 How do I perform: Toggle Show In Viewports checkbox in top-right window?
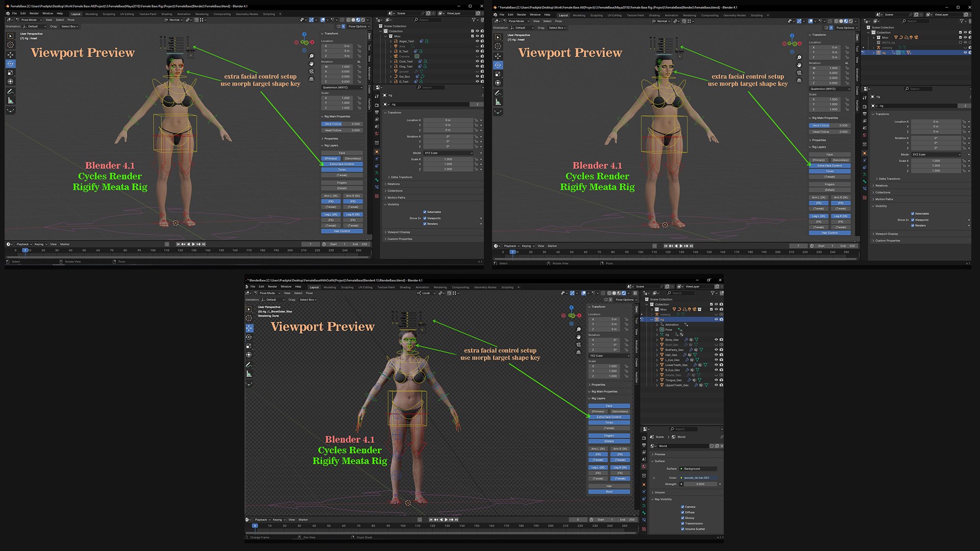click(913, 220)
